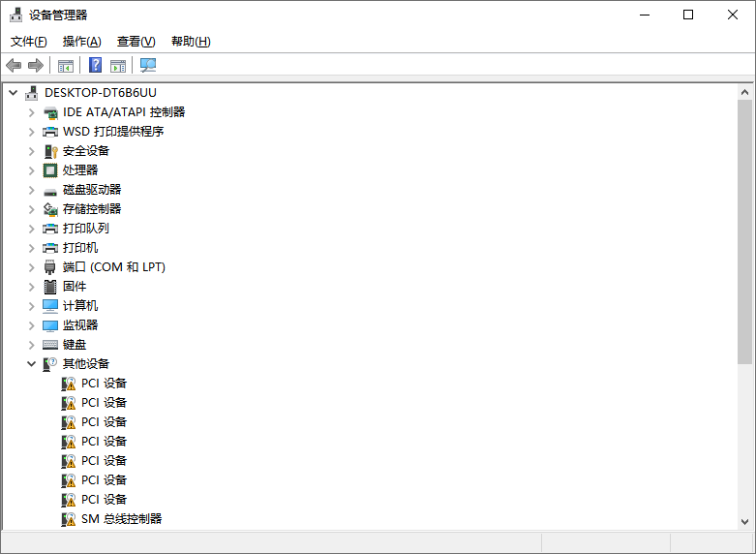Screen dimensions: 756x554
Task: Click the vertical scrollbar thumb
Action: [744, 231]
